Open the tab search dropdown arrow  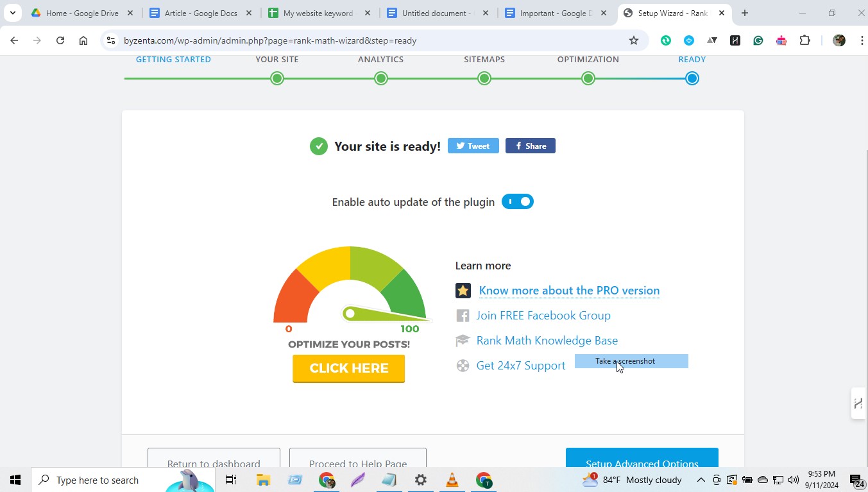[12, 13]
